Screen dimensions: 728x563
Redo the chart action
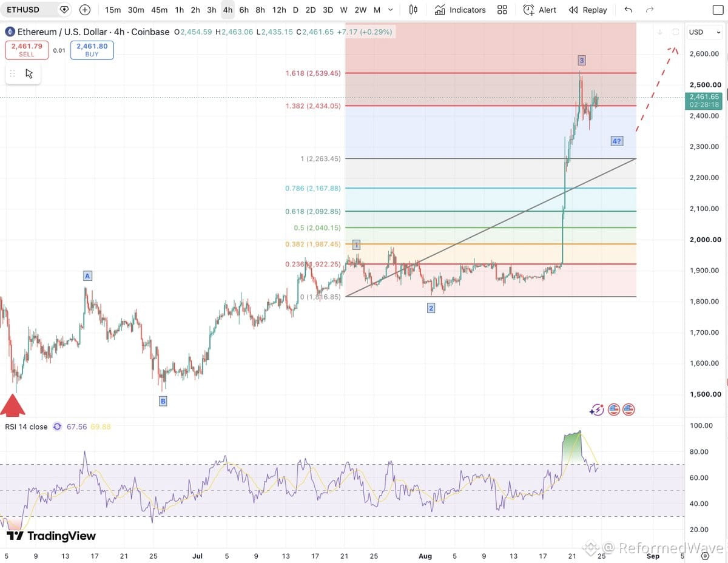point(650,10)
